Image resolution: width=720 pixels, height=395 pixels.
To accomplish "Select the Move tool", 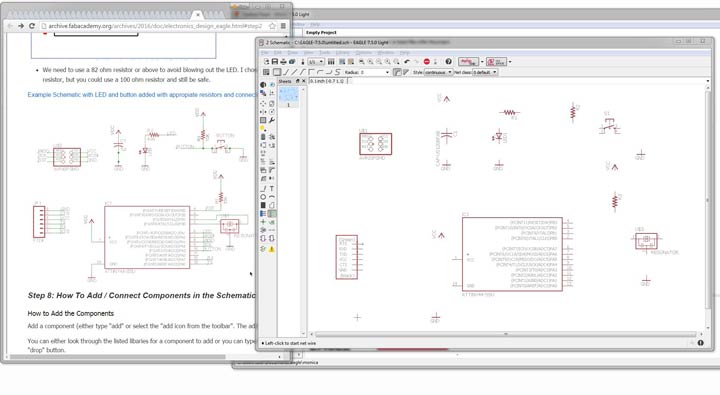I will 263,103.
